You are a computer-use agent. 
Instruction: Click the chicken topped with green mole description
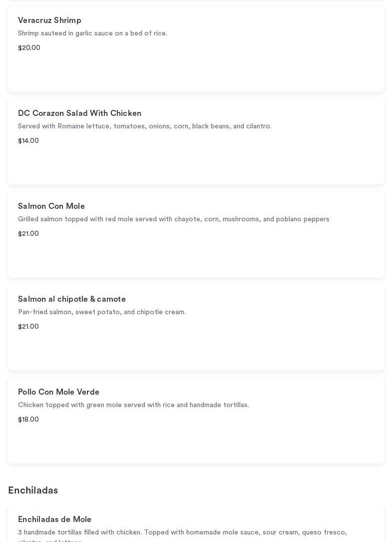133,405
